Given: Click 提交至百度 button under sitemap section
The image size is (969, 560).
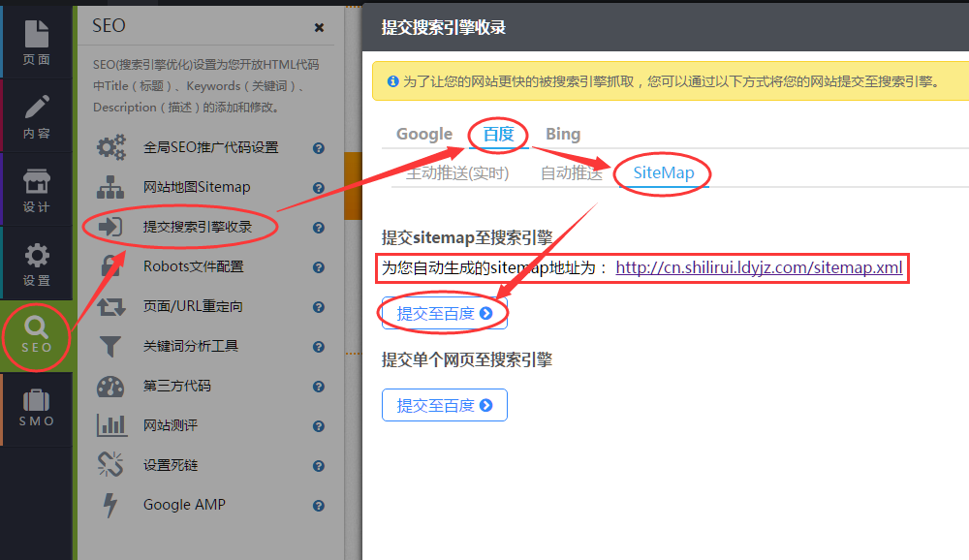Looking at the screenshot, I should pyautogui.click(x=445, y=313).
